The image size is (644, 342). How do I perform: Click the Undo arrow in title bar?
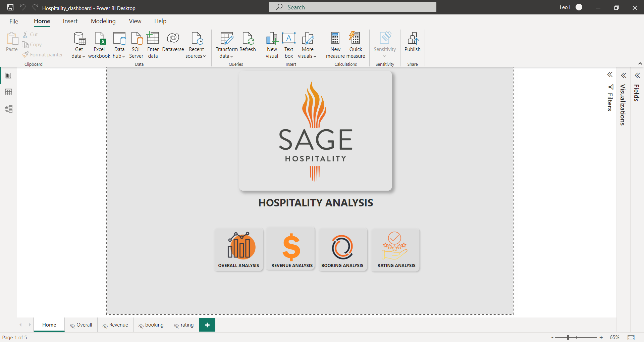click(x=23, y=7)
